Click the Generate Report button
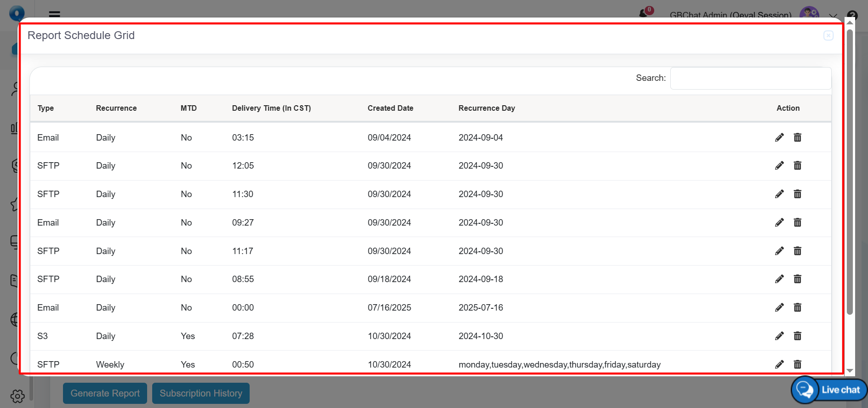The height and width of the screenshot is (408, 868). [105, 393]
